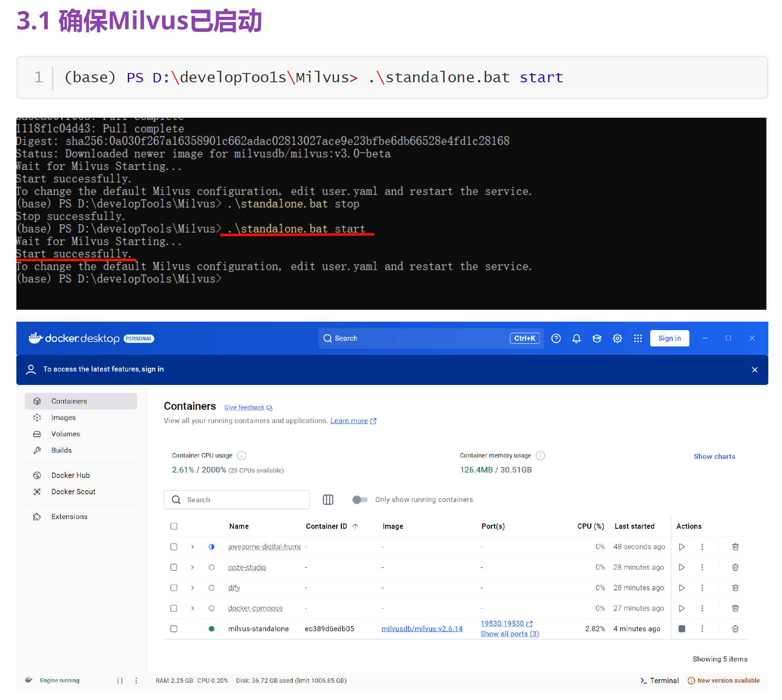Open the dify container name
782x700 pixels.
tap(234, 588)
